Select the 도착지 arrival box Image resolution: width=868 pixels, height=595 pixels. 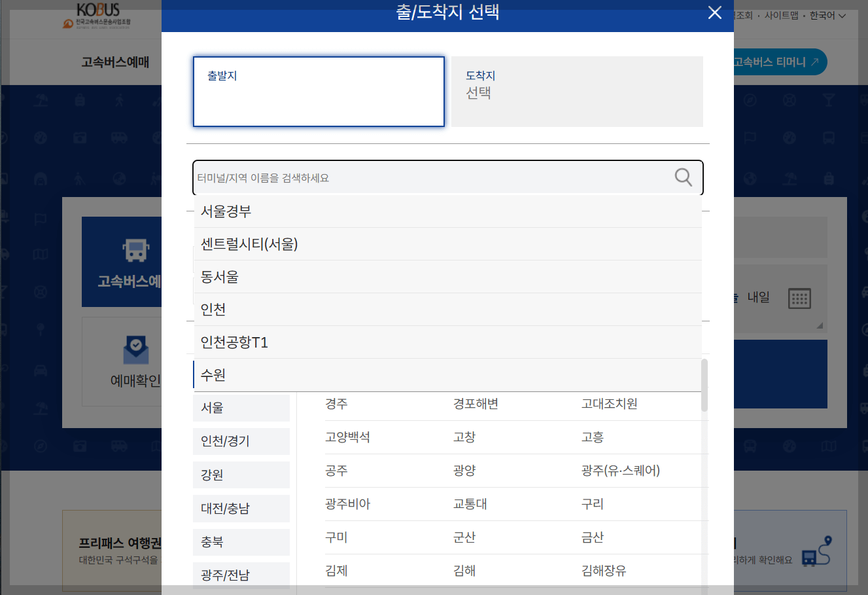pos(577,92)
